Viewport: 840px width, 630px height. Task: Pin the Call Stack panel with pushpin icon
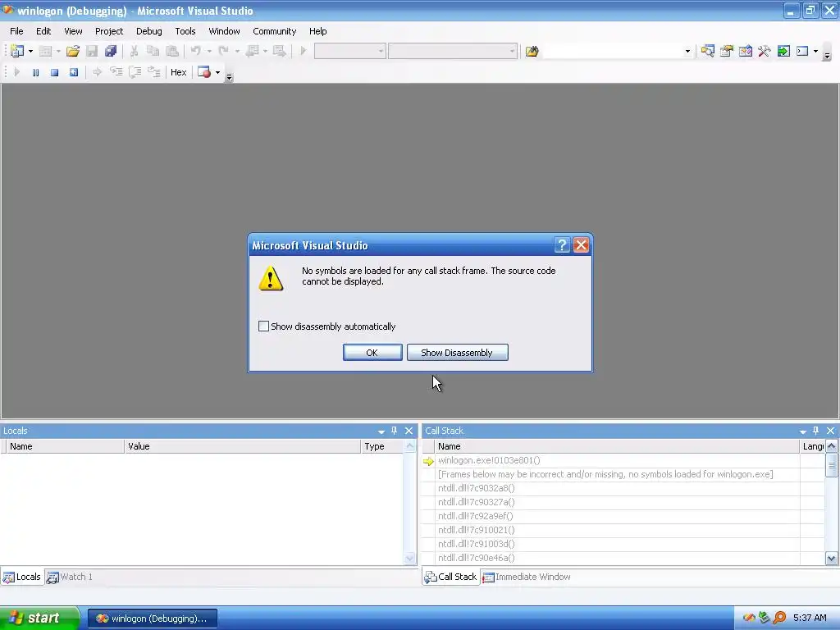816,431
